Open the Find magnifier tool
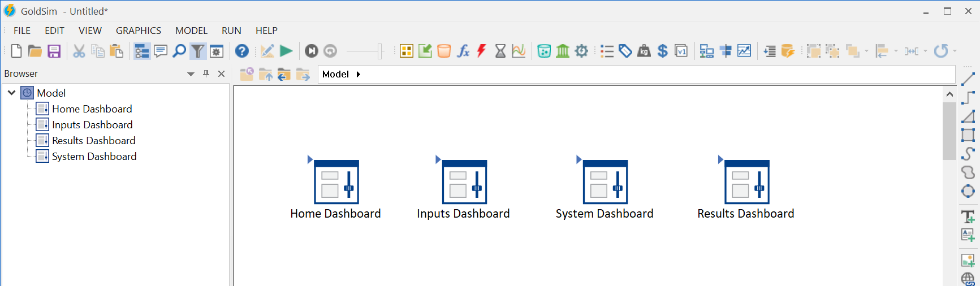The image size is (980, 286). pyautogui.click(x=179, y=51)
